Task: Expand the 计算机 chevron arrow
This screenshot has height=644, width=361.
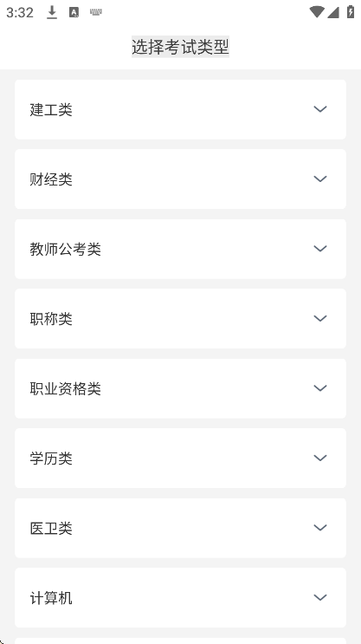Action: [320, 597]
